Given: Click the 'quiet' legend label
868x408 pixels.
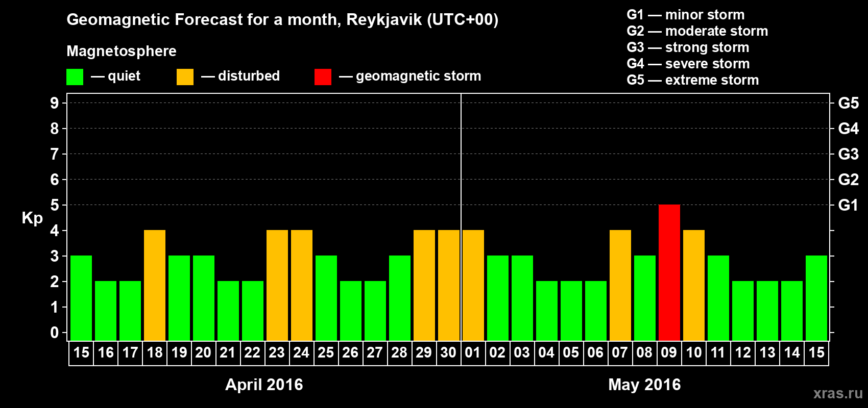Looking at the screenshot, I should click(124, 76).
